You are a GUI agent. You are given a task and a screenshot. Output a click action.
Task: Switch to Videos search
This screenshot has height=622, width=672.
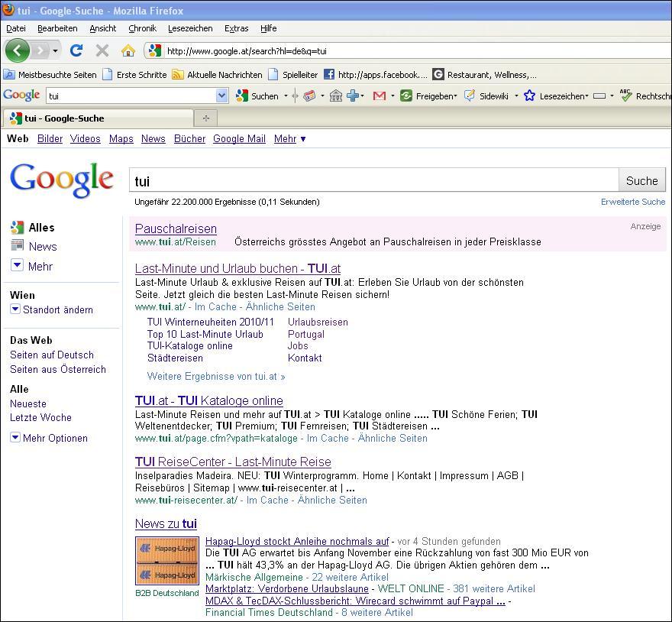pos(86,139)
